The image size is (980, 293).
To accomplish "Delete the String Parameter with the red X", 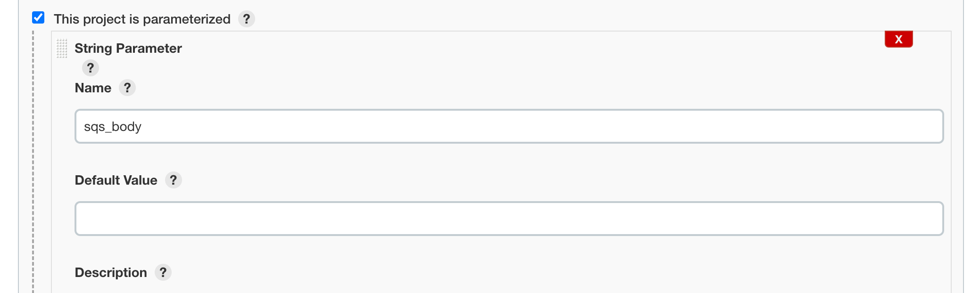I will (x=898, y=39).
